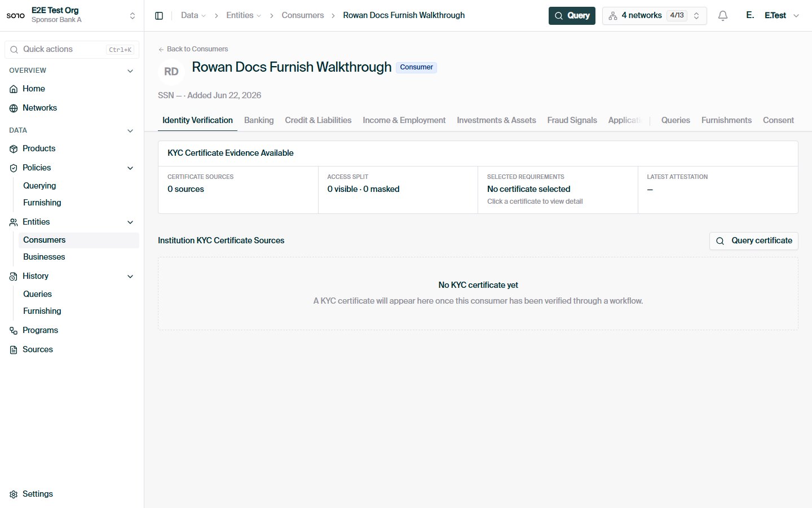
Task: Open the Furnishments tab
Action: coord(726,120)
